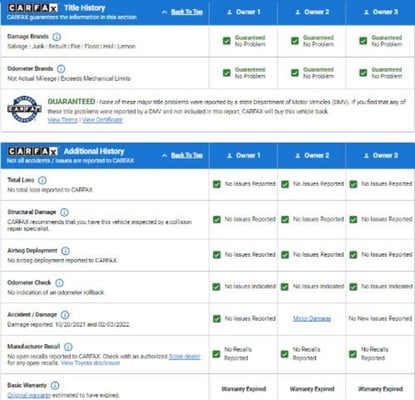Open Odometer Check info icon
Viewport: 415px width, 400px height.
tap(59, 283)
